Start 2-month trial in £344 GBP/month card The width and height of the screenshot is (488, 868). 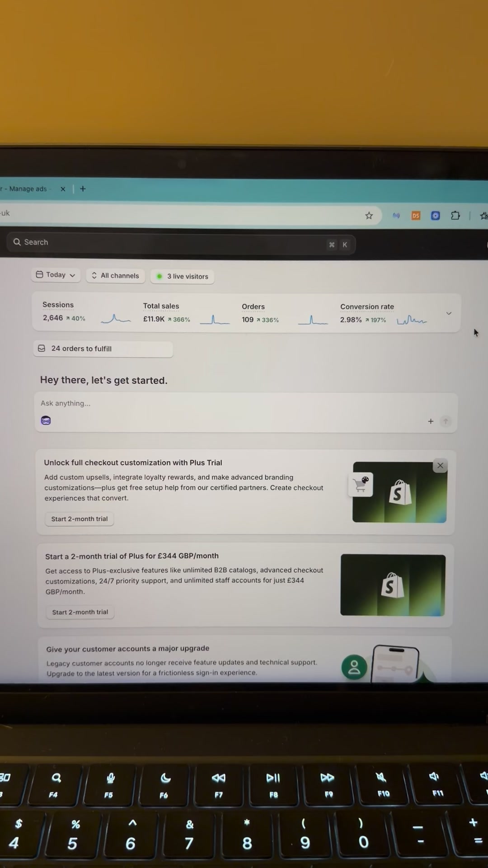(80, 612)
